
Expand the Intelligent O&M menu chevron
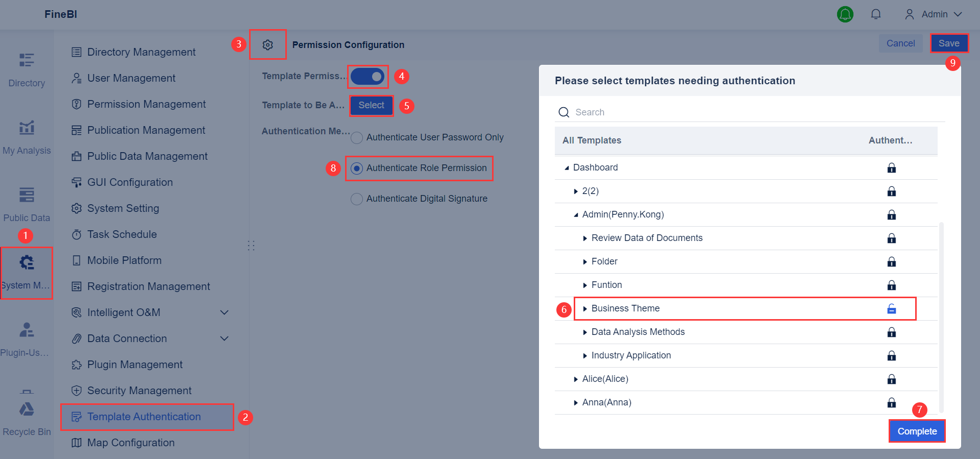pos(224,312)
